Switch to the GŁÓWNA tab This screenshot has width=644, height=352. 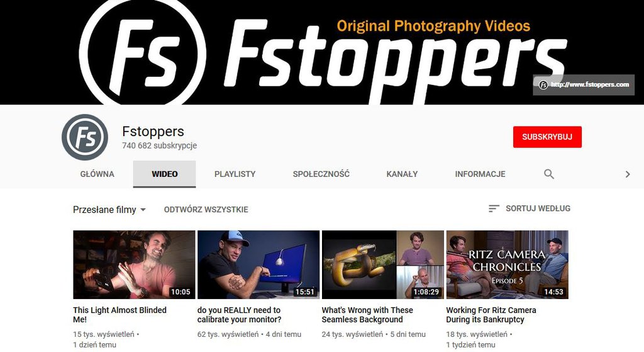97,174
